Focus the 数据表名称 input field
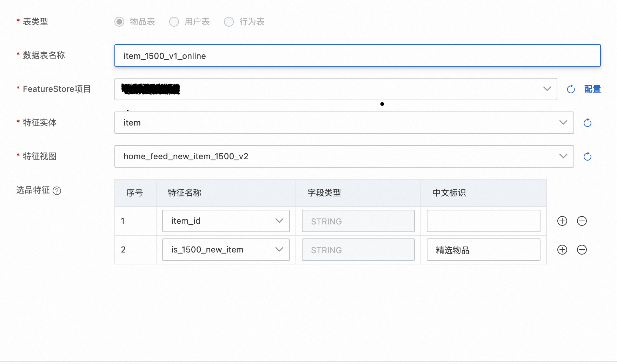 coord(357,55)
